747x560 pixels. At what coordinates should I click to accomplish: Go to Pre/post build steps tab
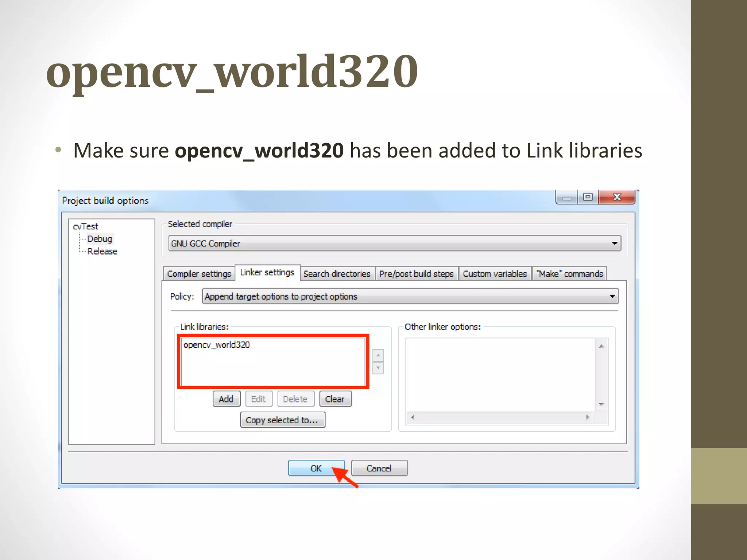click(416, 274)
